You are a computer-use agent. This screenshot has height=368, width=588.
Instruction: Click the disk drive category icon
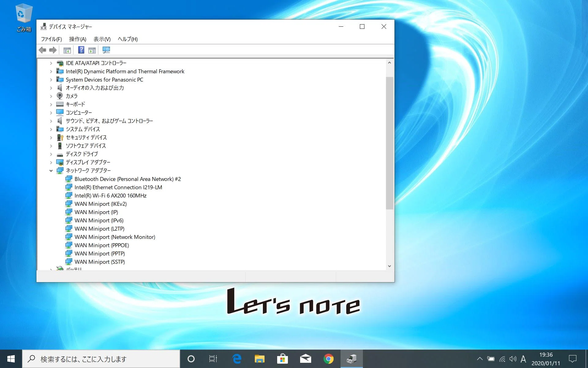(x=60, y=154)
